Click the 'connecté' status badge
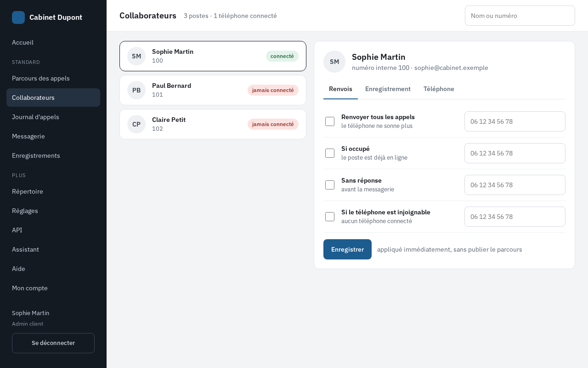The width and height of the screenshot is (588, 368). tap(282, 56)
